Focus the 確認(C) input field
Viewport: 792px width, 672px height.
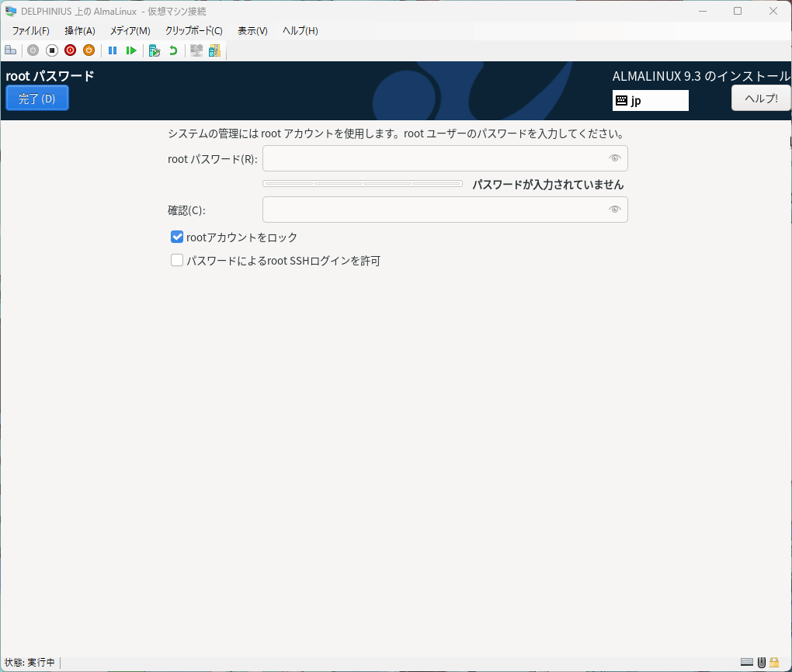click(445, 210)
